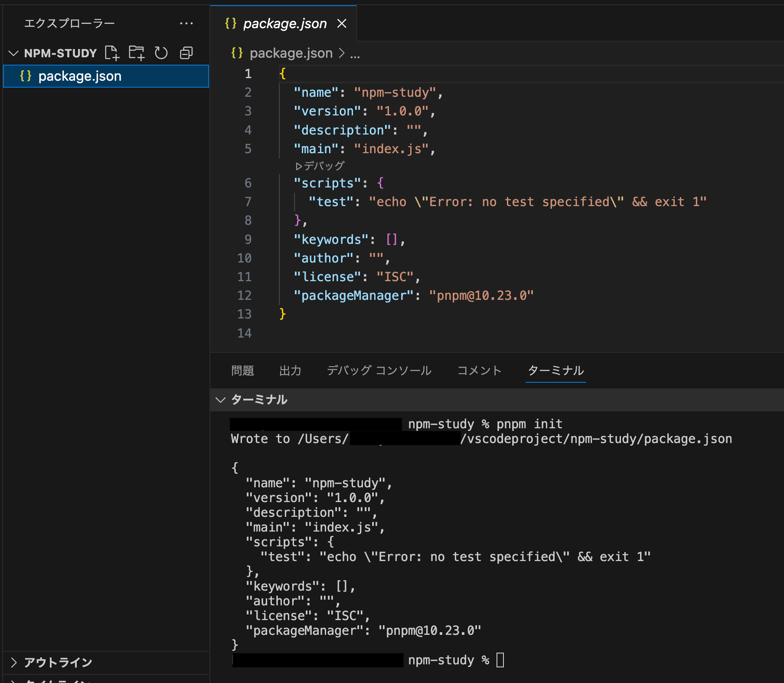Click the デバッグ code lens link
The image size is (784, 683).
pyautogui.click(x=324, y=166)
